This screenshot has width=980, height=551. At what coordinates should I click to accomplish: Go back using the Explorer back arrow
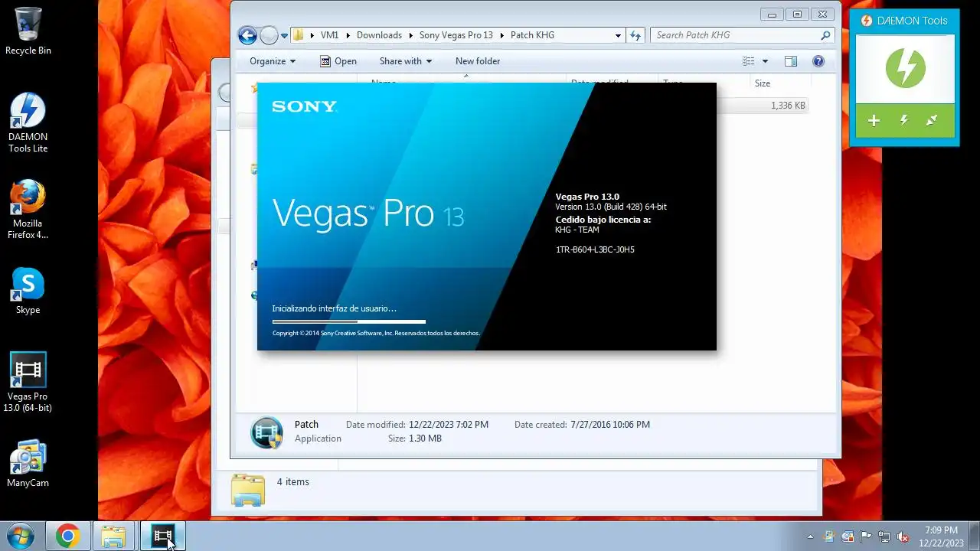click(x=247, y=35)
